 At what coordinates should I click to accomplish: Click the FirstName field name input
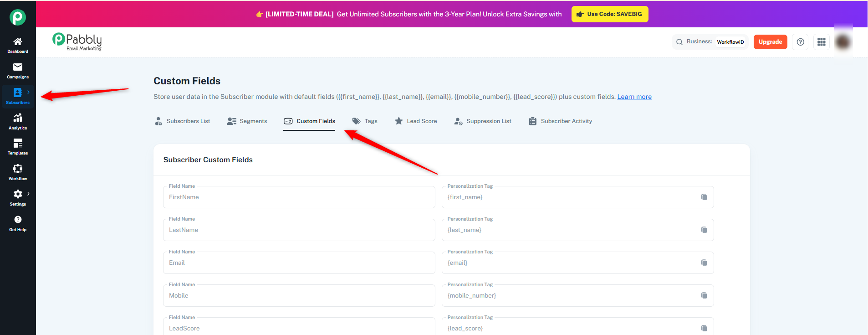(299, 197)
